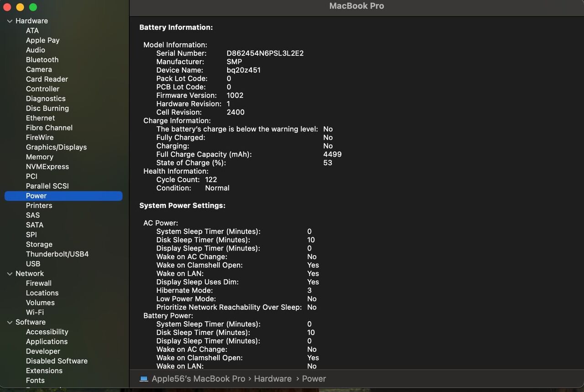Select SATA in the sidebar
This screenshot has width=584, height=392.
tap(35, 225)
